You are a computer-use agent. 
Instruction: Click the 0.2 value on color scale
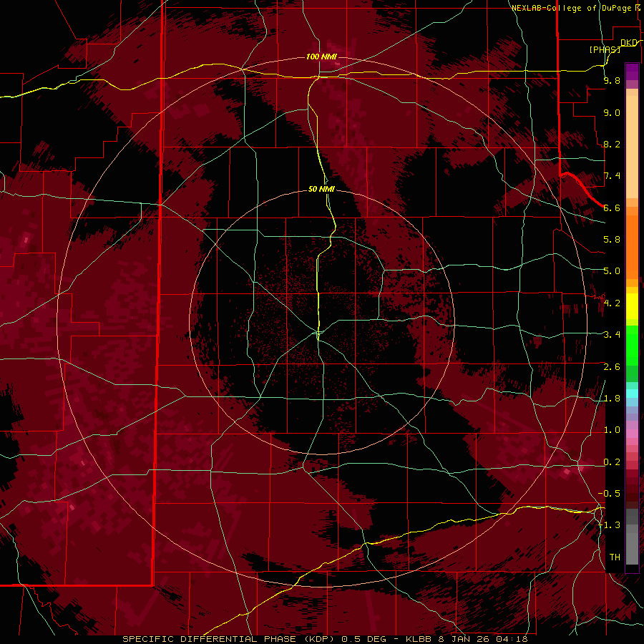612,462
